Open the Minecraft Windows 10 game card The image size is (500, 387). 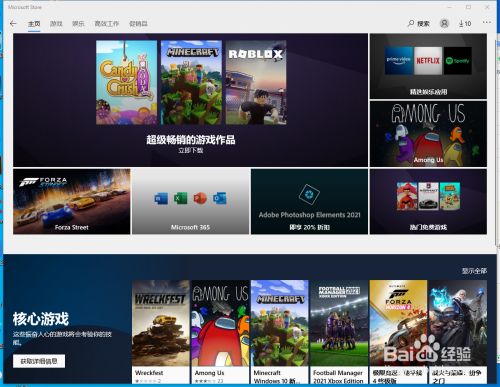tap(279, 332)
